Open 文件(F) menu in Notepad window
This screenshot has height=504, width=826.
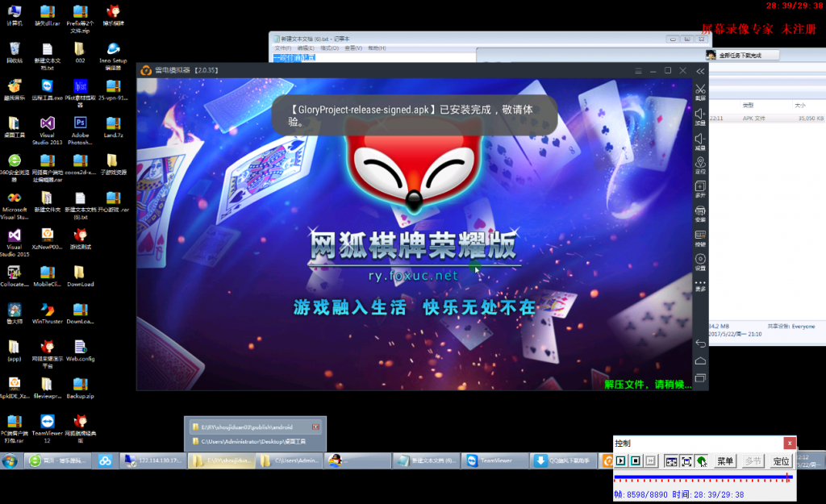coord(283,48)
